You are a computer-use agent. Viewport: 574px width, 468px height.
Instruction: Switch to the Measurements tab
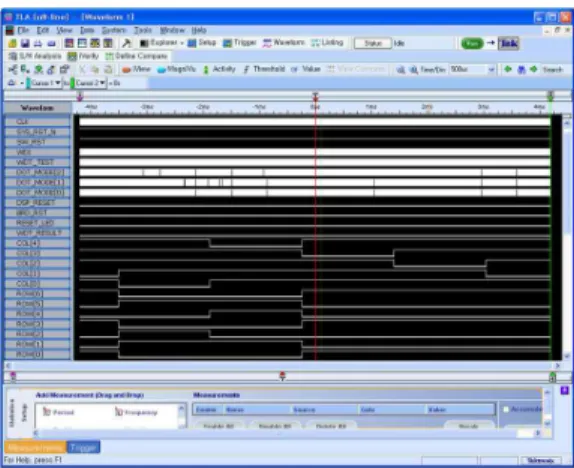pyautogui.click(x=35, y=447)
